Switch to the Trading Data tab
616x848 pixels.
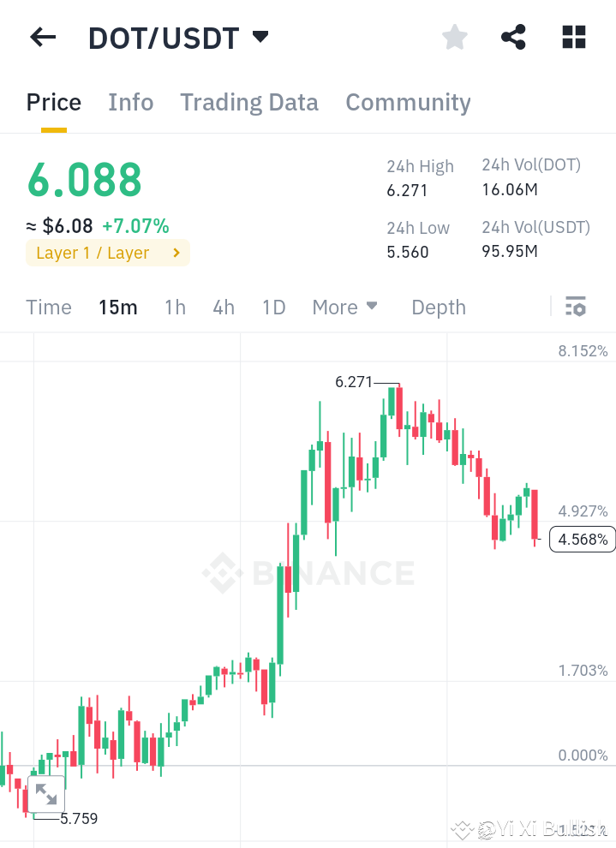point(248,102)
